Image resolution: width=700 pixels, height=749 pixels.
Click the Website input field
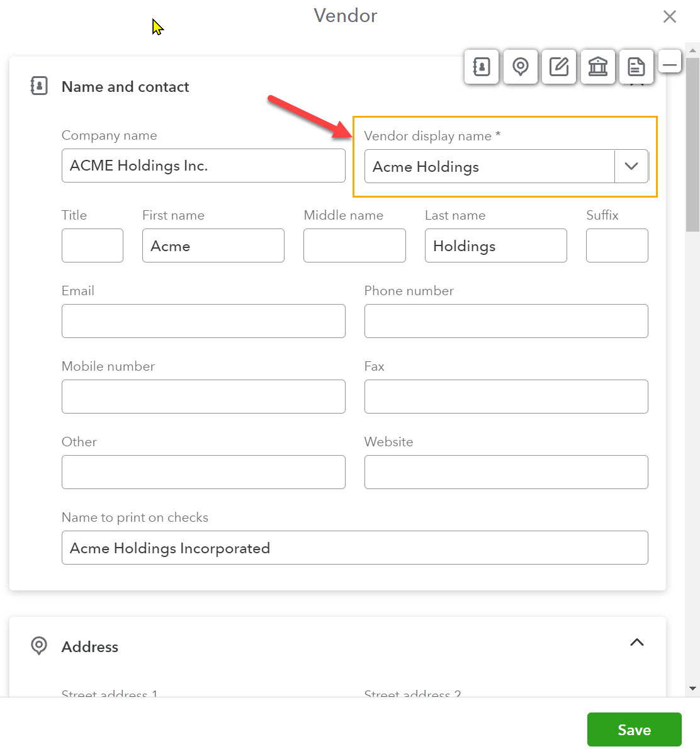pyautogui.click(x=505, y=472)
